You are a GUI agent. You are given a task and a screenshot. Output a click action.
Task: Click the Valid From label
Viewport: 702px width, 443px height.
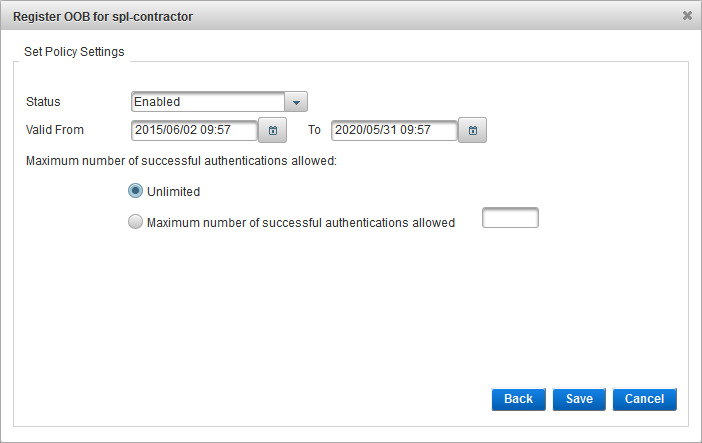tap(55, 130)
